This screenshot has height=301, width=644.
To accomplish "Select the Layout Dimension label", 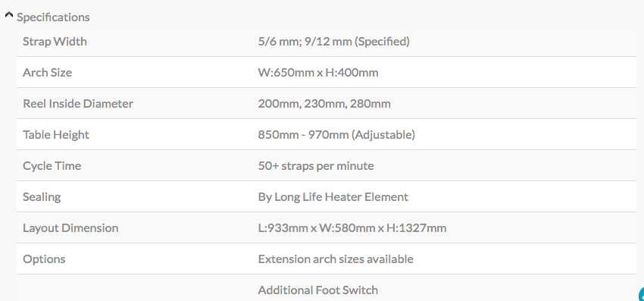I will click(70, 227).
